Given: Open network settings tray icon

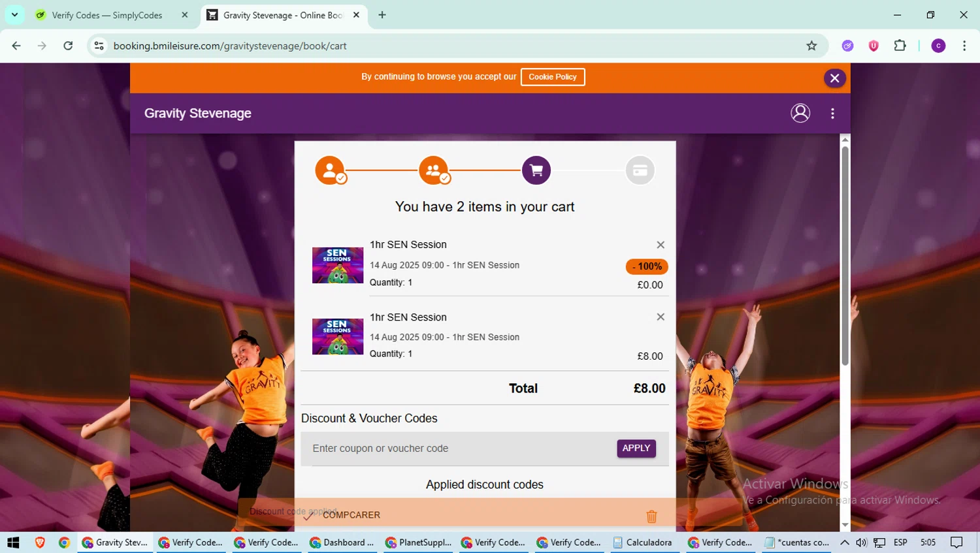Looking at the screenshot, I should coord(880,543).
